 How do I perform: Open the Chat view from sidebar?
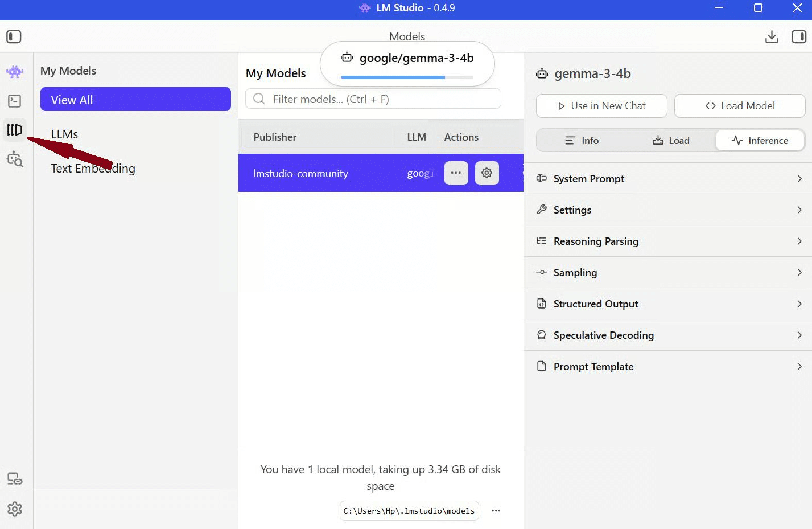click(x=15, y=72)
